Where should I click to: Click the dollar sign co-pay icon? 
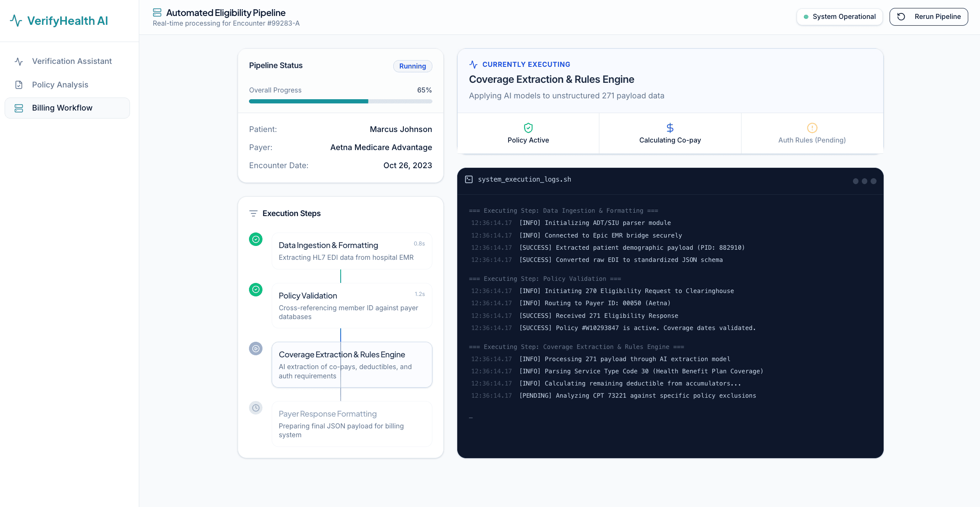point(670,128)
